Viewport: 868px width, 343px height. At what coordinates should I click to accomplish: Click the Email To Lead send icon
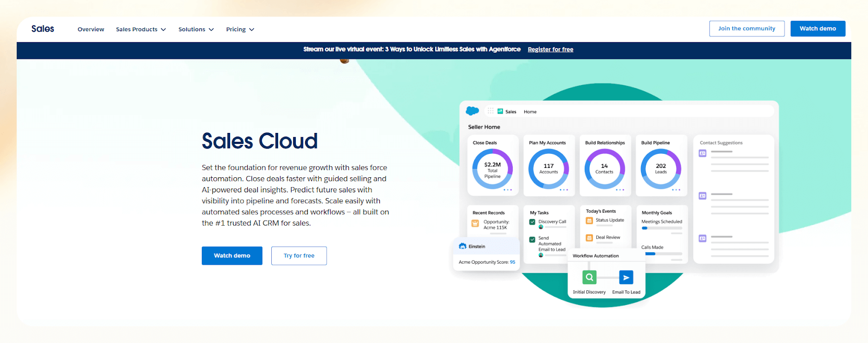tap(626, 277)
